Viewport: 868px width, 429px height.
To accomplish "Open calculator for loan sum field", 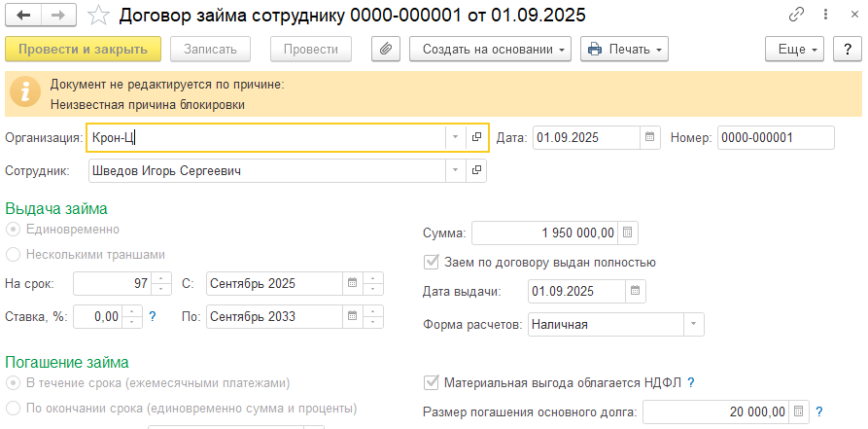I will (x=628, y=232).
